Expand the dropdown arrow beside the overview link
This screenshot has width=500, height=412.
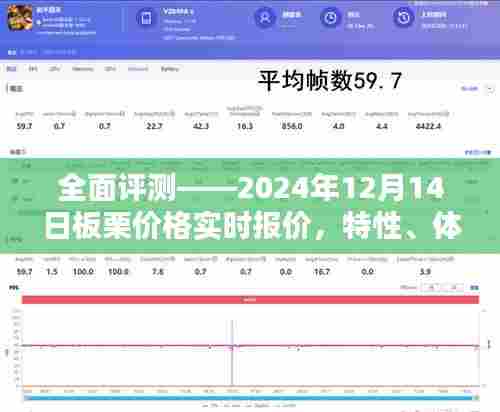point(490,89)
